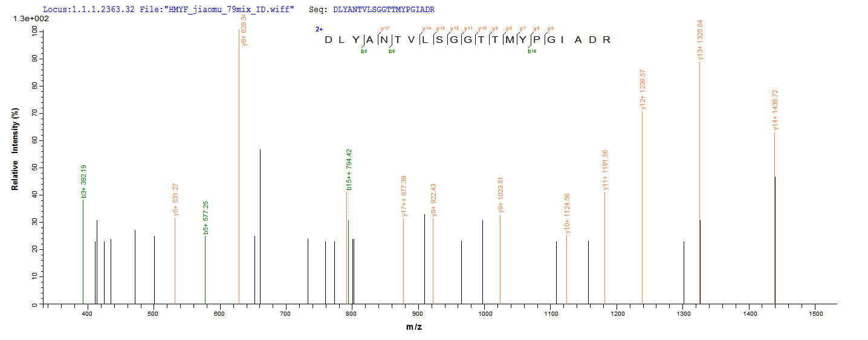This screenshot has height=340, width=868.
Task: Click the y12+ 1238.57 peak label
Action: coord(643,89)
